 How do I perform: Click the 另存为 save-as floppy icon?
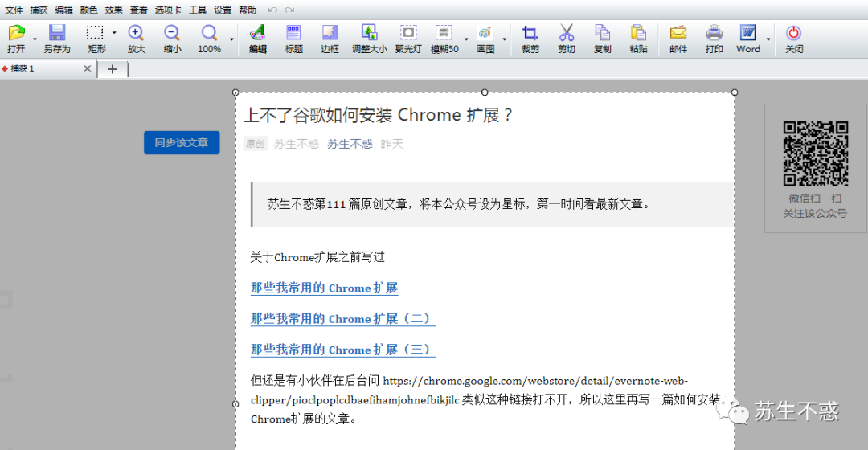(x=57, y=33)
